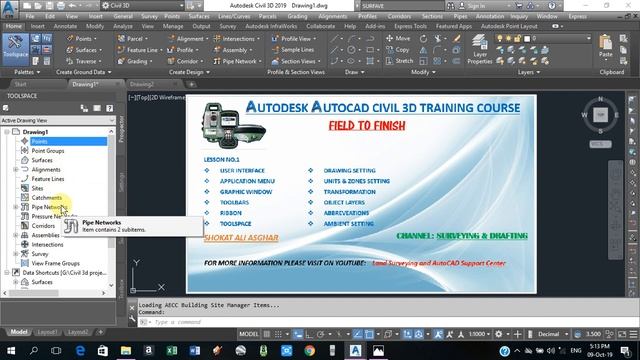Click the Corridor tool icon in ribbon
Screen dimensions: 640x360
[171, 61]
